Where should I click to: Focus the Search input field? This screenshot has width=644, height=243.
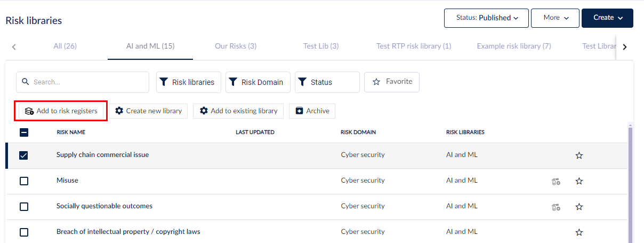[x=83, y=82]
